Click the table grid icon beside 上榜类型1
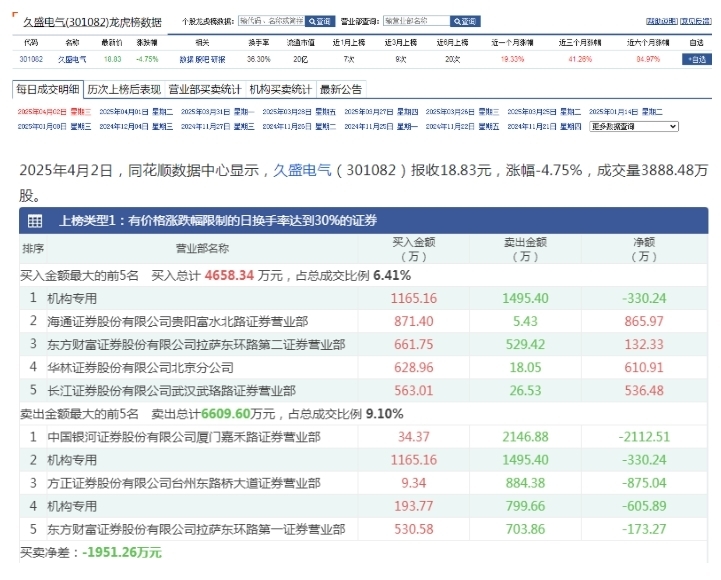 pyautogui.click(x=35, y=221)
